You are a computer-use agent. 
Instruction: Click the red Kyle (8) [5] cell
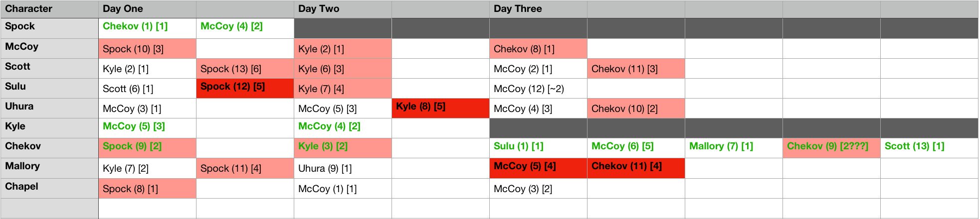440,107
